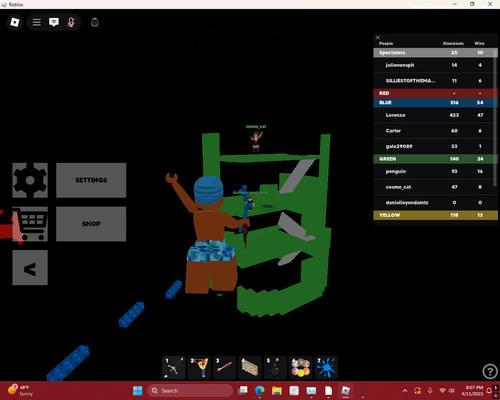Click the leaderboard scrollbar
This screenshot has height=400, width=500.
(x=495, y=117)
